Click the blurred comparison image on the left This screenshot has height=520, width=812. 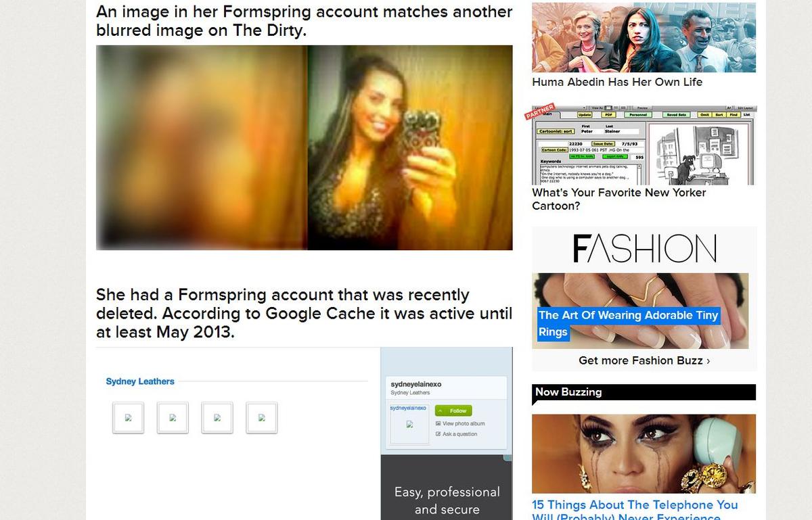tap(202, 147)
